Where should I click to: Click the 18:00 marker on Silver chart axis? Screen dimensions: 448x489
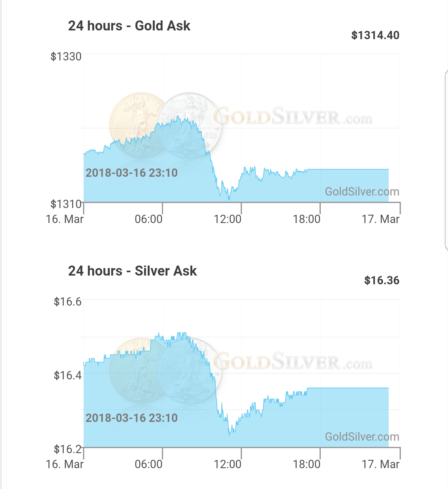click(306, 464)
